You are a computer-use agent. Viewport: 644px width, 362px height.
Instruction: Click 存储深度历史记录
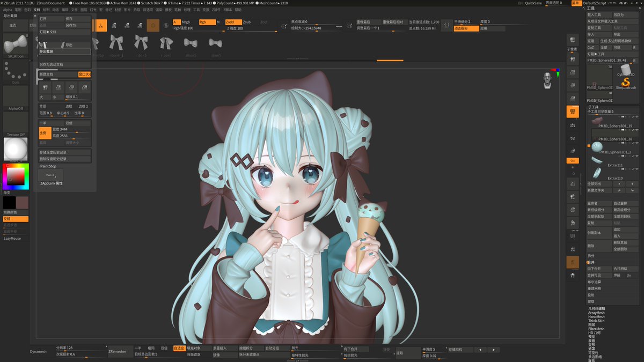(x=64, y=152)
